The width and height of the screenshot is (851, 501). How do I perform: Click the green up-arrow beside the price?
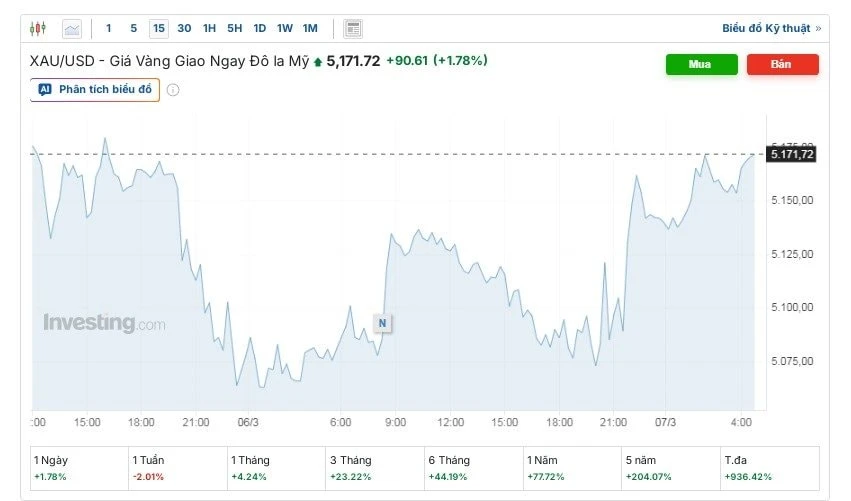point(318,61)
